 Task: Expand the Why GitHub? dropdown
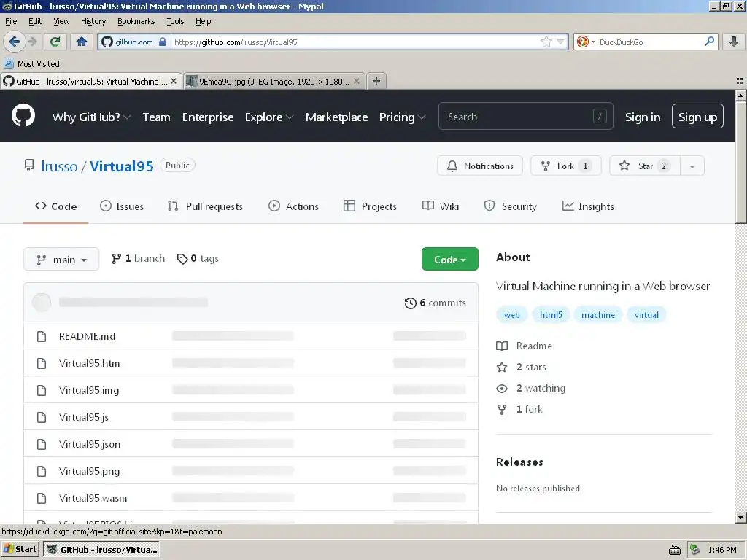tap(91, 117)
